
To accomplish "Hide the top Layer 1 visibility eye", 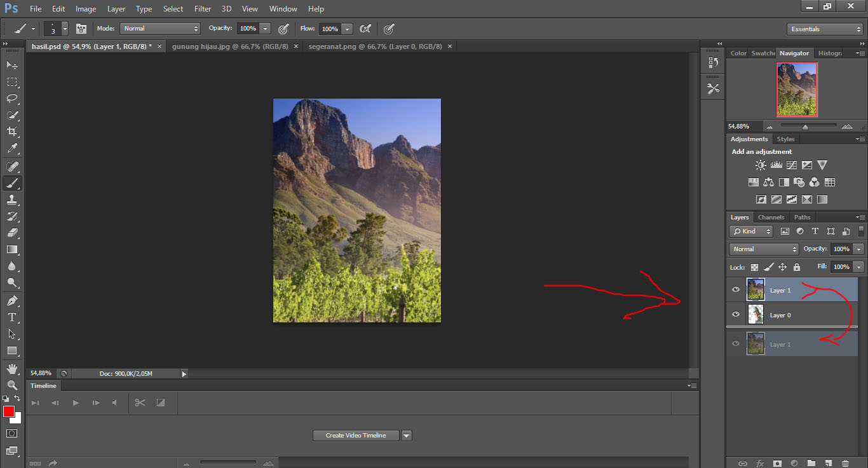I will [736, 290].
